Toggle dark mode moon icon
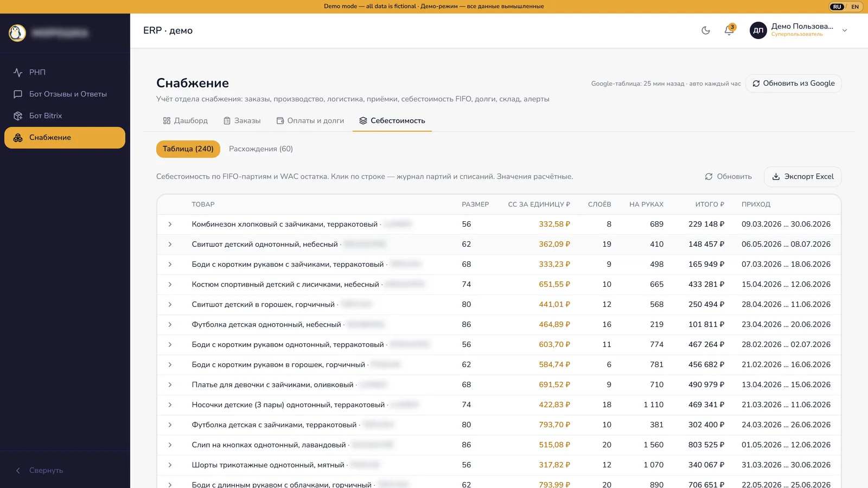 coord(706,30)
